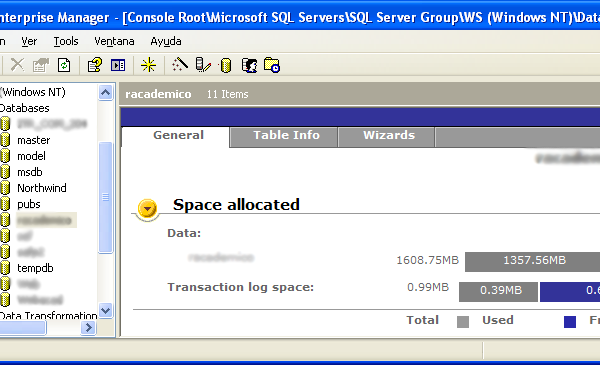The image size is (600, 365).
Task: Select the tempdb database in tree
Action: point(35,268)
